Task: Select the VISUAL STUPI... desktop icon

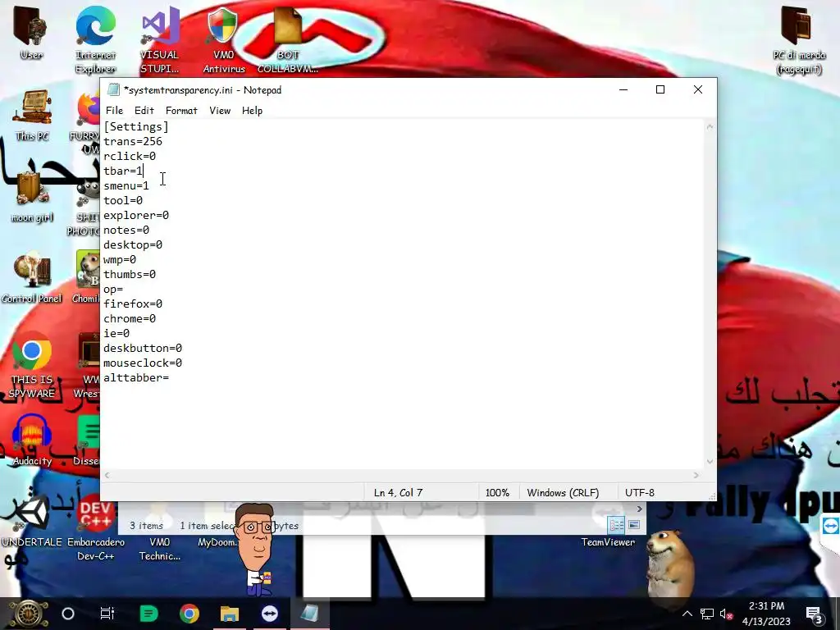Action: click(x=160, y=39)
